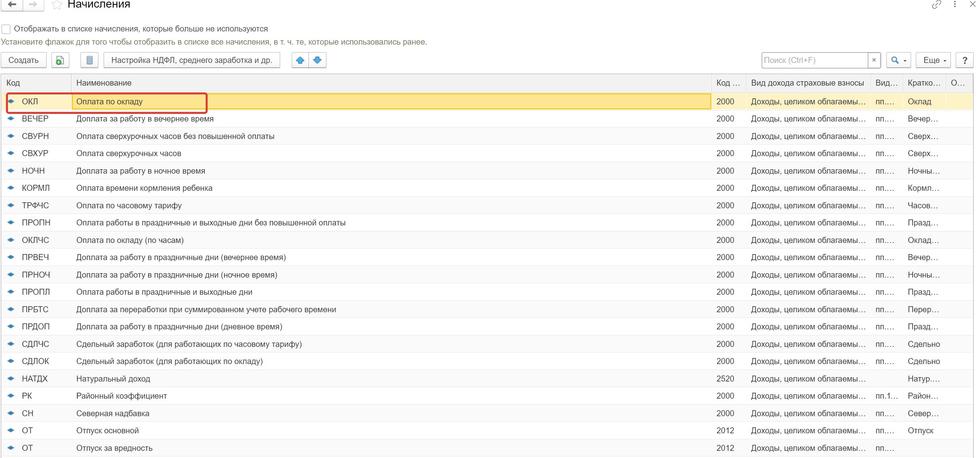Viewport: 980px width, 458px height.
Task: Expand the Еще menu
Action: (934, 60)
